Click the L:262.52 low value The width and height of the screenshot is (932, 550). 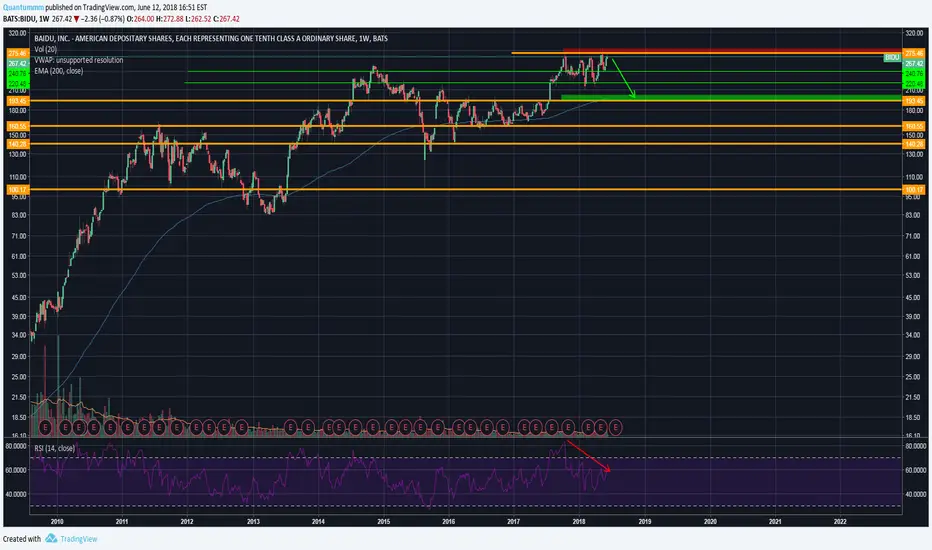point(198,19)
